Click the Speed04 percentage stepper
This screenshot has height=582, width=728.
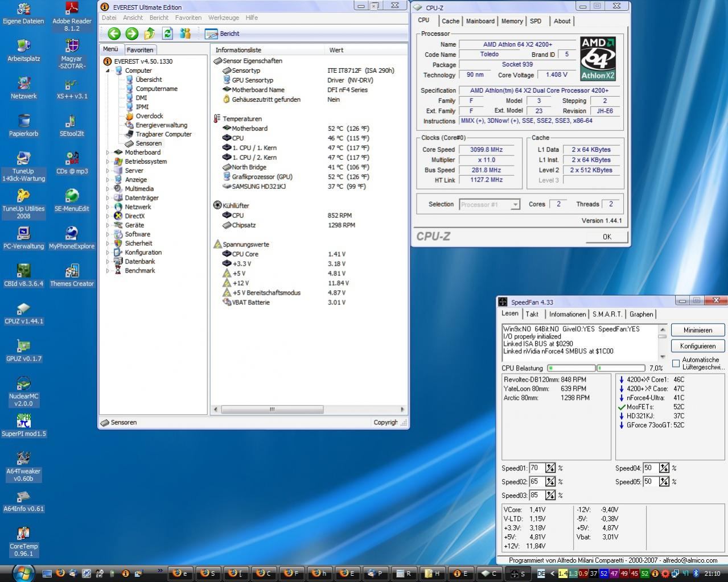[x=664, y=468]
